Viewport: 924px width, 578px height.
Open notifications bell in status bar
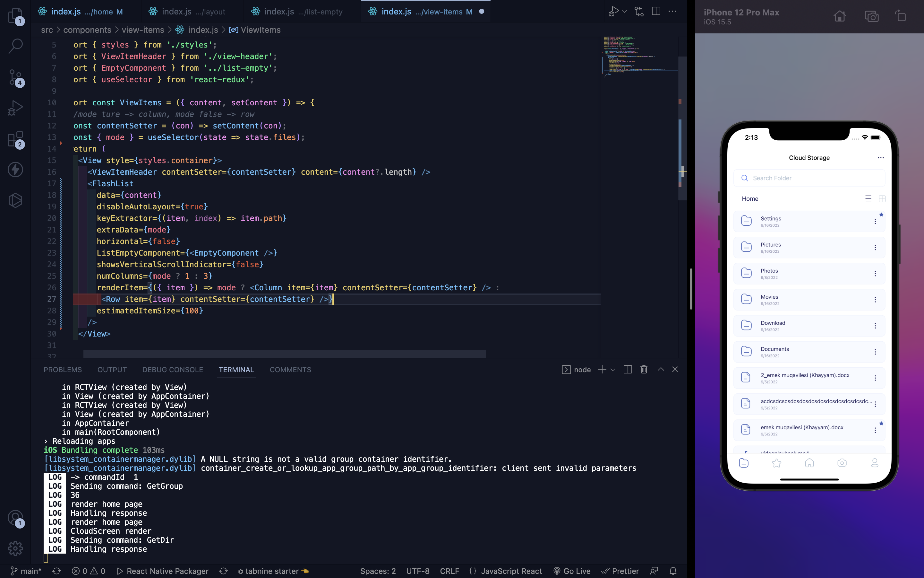pyautogui.click(x=673, y=571)
